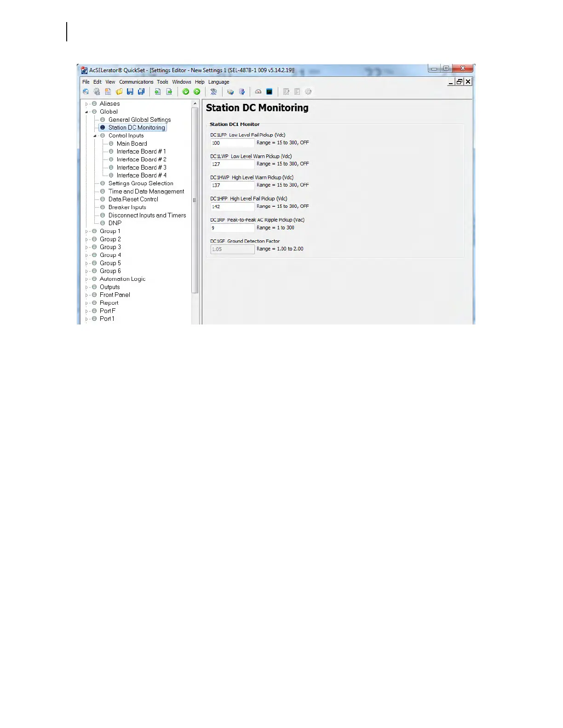
Task: Expand the Group 1 node
Action: point(86,231)
